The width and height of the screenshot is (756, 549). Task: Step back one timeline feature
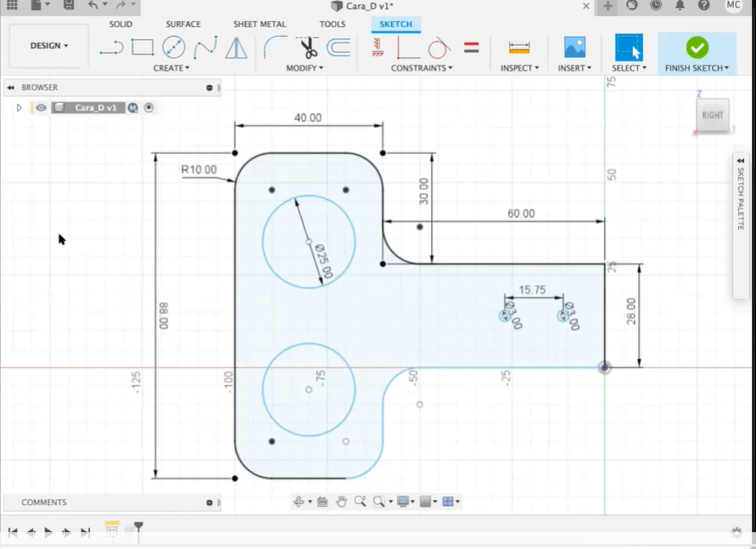(x=30, y=532)
